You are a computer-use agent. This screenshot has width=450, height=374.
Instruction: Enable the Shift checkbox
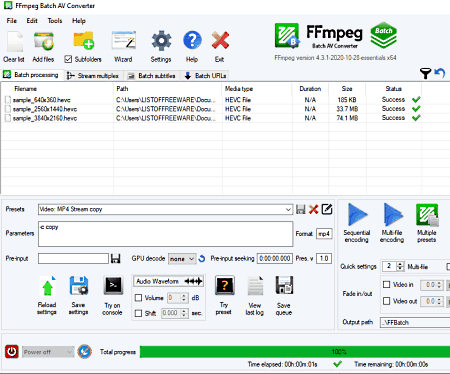point(138,313)
